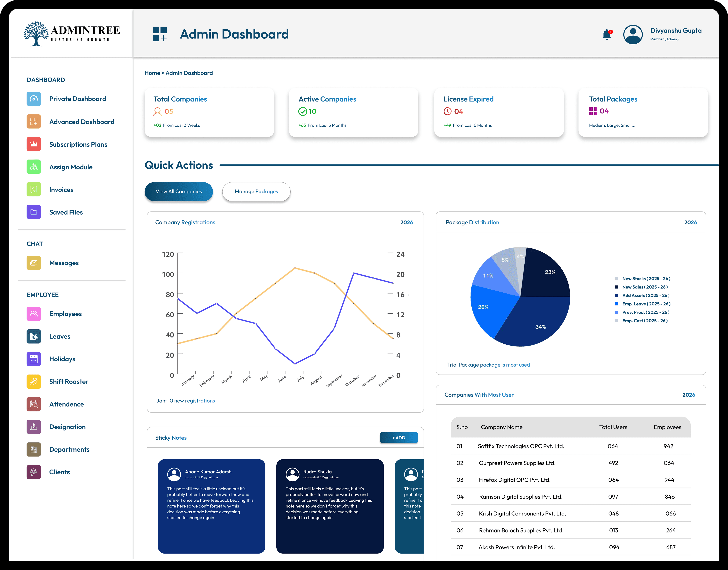The height and width of the screenshot is (570, 728).
Task: Click the Prev. Prod. legend swatch
Action: 617,312
